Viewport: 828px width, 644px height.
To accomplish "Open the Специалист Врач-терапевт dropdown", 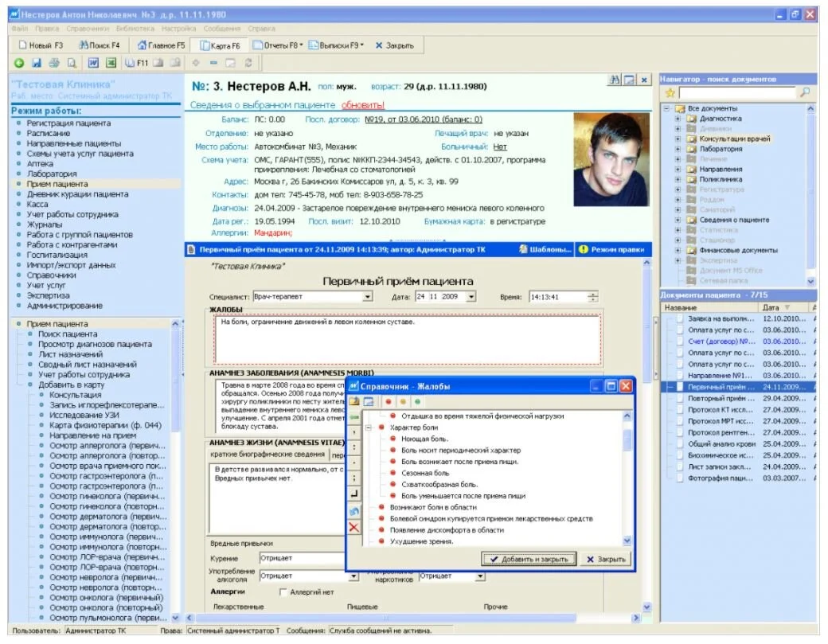I will pos(368,297).
